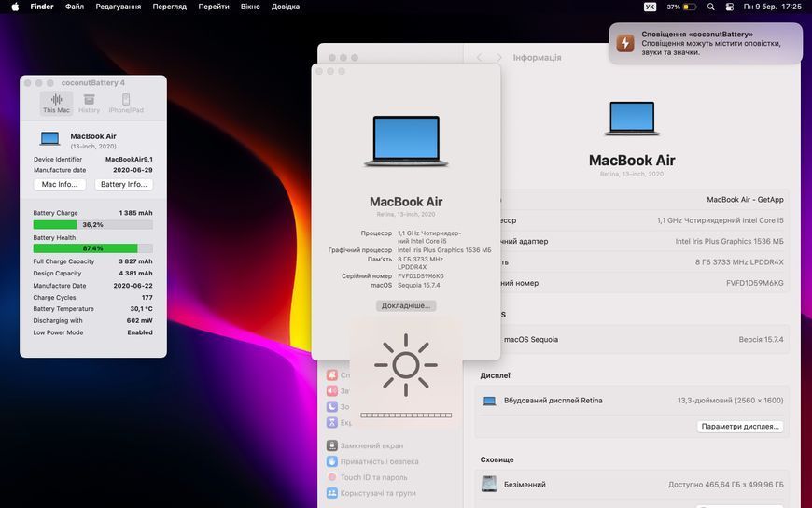Go forward in System Settings
Screen dimensions: 812x508
498,58
